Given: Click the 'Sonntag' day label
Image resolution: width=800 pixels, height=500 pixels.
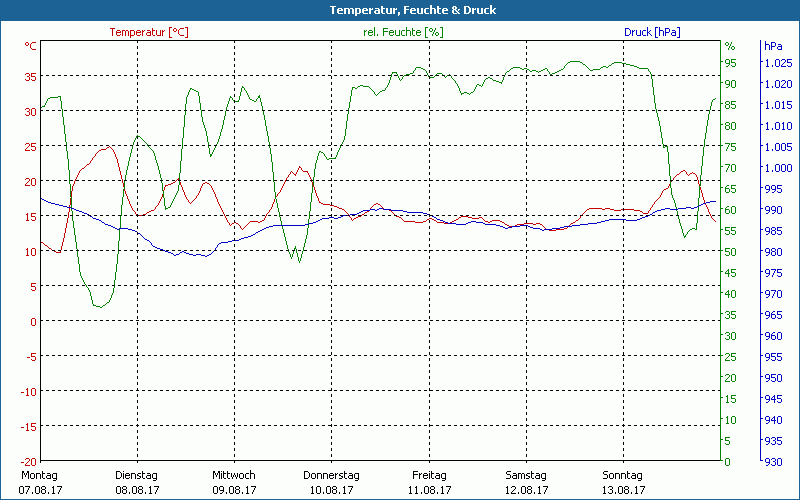Looking at the screenshot, I should [x=622, y=475].
